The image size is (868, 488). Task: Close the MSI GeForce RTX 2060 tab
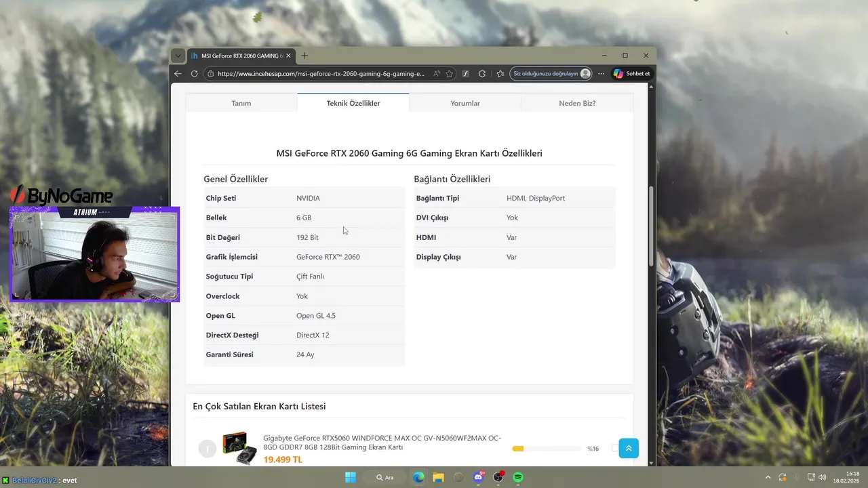(288, 56)
